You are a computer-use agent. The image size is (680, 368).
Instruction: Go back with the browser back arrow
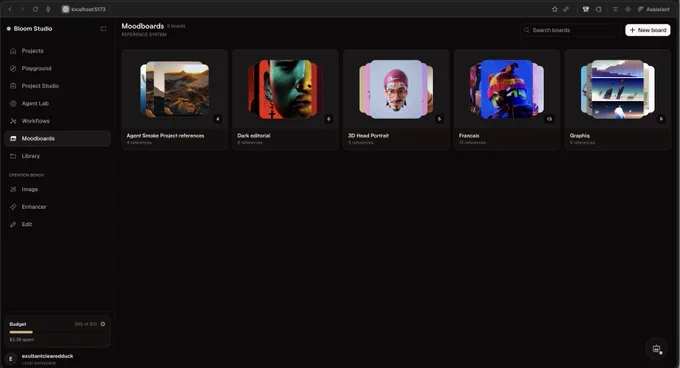click(10, 9)
